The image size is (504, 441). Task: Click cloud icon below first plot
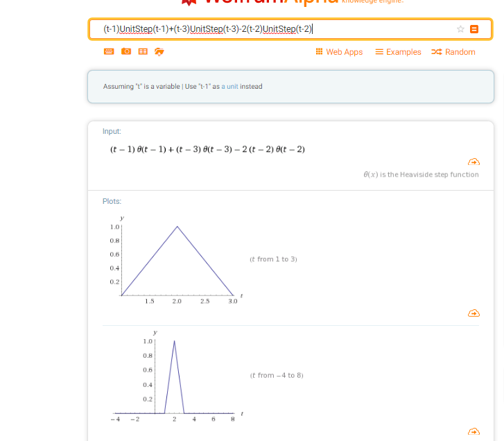[x=473, y=313]
